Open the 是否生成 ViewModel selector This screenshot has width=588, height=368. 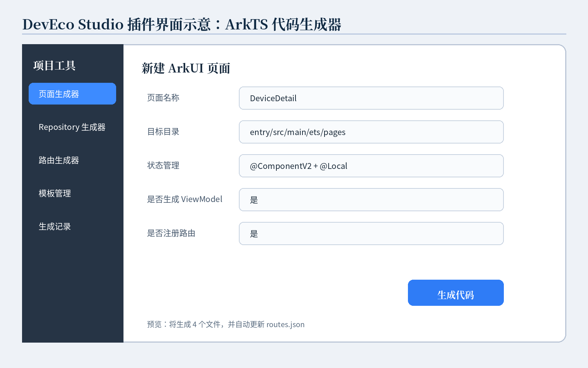[371, 200]
